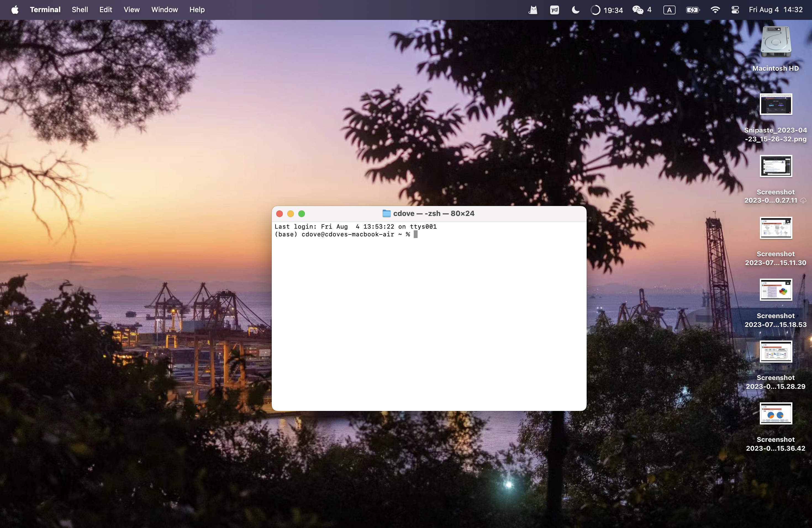Select Screenshot 2023-07...15.11.30 thumbnail
Image resolution: width=812 pixels, height=528 pixels.
[x=776, y=228]
